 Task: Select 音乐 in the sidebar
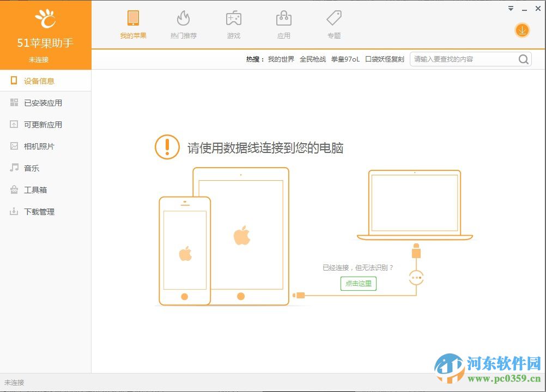[x=31, y=168]
